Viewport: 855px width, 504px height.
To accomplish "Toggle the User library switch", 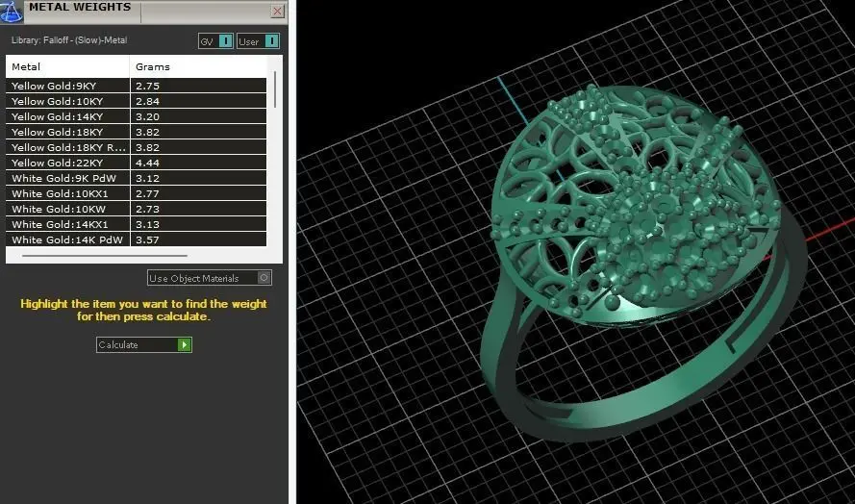I will [258, 41].
